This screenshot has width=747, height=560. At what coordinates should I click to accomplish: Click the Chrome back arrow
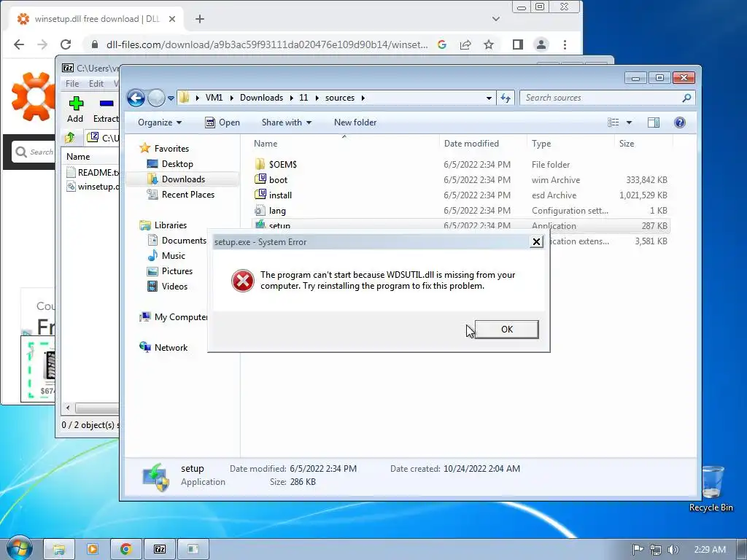19,44
